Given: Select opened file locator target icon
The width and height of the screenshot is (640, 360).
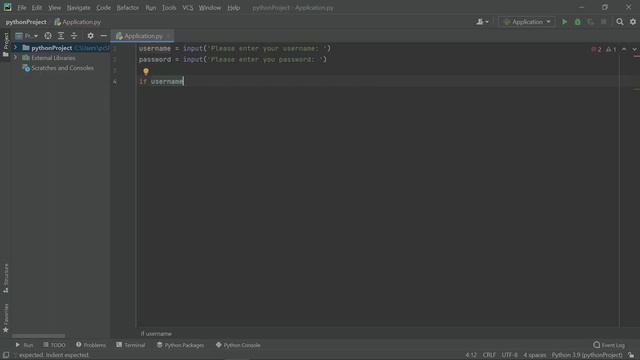Looking at the screenshot, I should [48, 36].
